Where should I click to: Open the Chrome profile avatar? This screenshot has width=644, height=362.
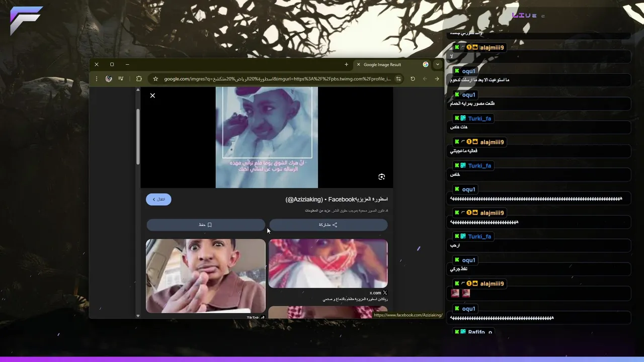pos(109,79)
